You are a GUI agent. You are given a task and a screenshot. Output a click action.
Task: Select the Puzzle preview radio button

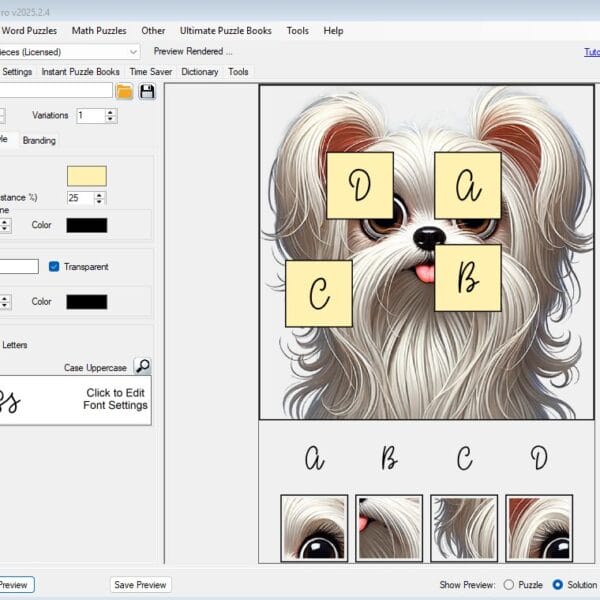(509, 584)
